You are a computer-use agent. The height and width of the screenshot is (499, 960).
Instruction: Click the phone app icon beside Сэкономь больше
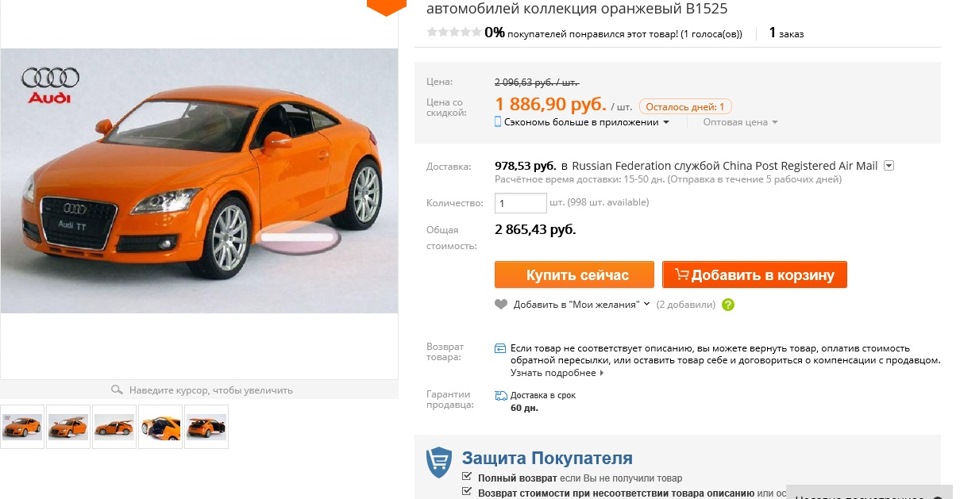click(498, 122)
